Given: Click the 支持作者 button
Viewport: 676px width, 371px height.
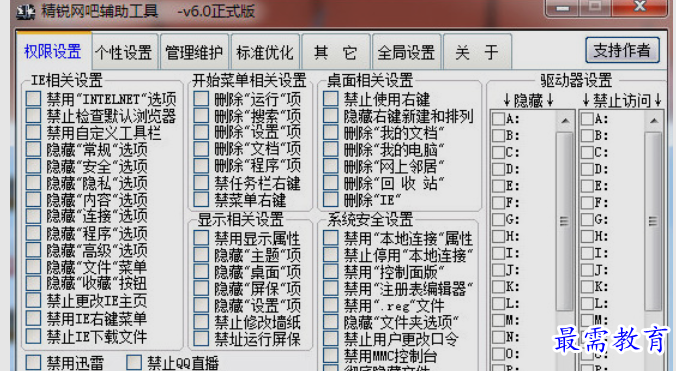Looking at the screenshot, I should pyautogui.click(x=622, y=50).
